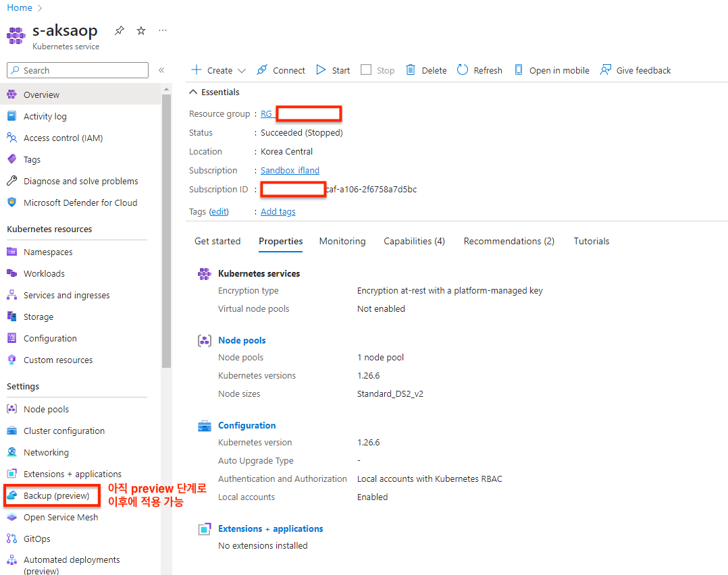Click the Refresh circular arrow icon
Viewport: 728px width, 575px height.
[x=463, y=70]
